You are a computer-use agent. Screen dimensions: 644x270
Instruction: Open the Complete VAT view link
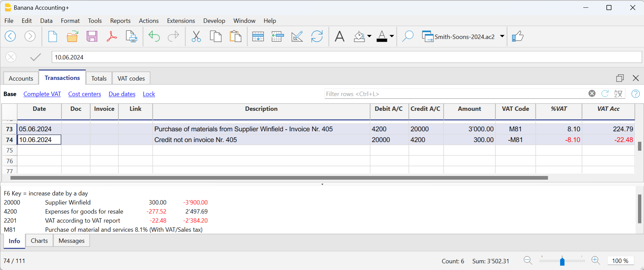pos(42,94)
